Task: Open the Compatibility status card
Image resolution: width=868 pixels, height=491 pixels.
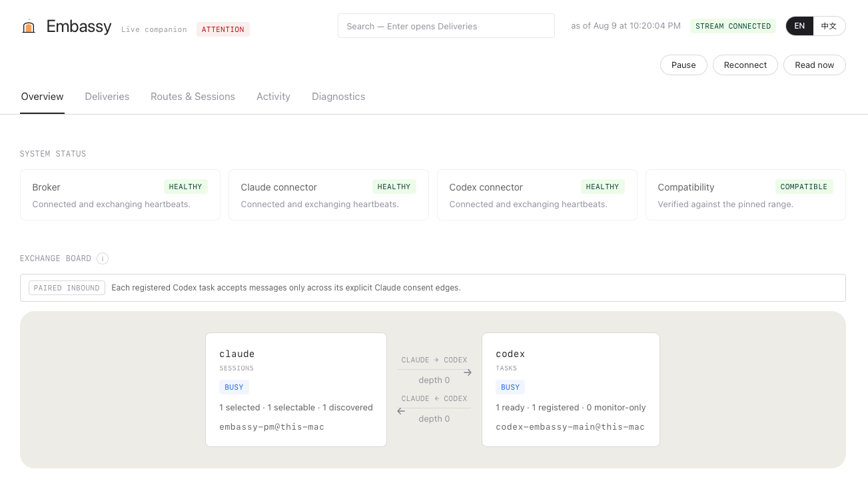Action: (745, 195)
